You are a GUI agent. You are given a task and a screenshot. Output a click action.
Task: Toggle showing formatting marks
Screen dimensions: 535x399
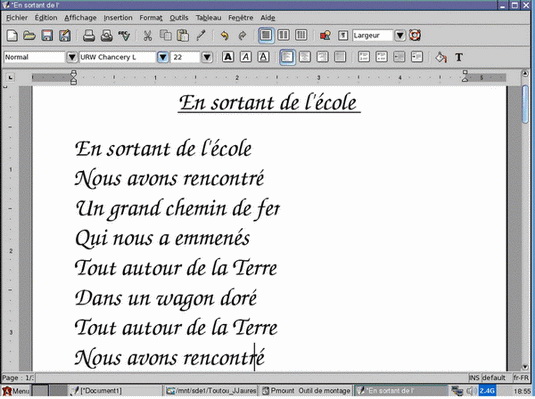click(x=343, y=35)
